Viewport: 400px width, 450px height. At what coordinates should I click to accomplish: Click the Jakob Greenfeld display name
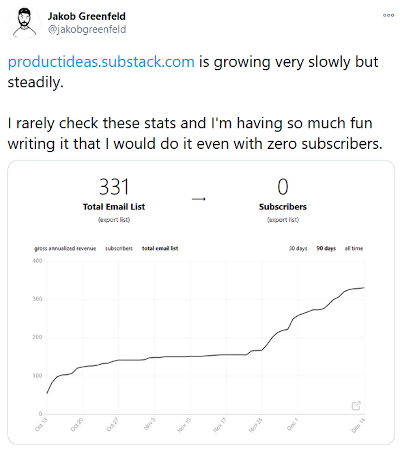tap(87, 16)
